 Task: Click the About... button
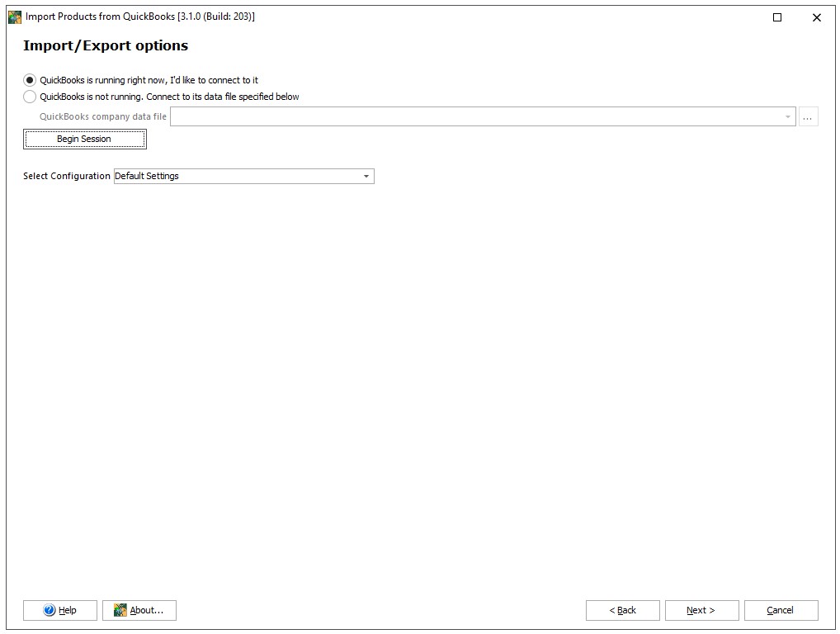pyautogui.click(x=139, y=610)
